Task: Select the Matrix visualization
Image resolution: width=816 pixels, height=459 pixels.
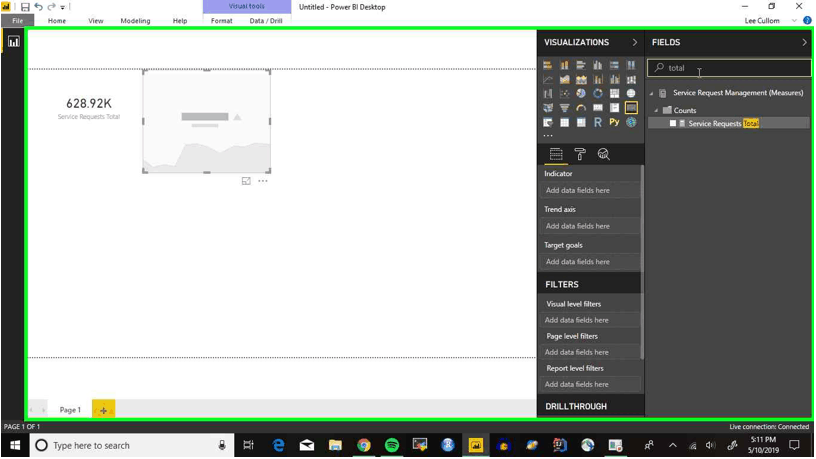Action: [581, 122]
